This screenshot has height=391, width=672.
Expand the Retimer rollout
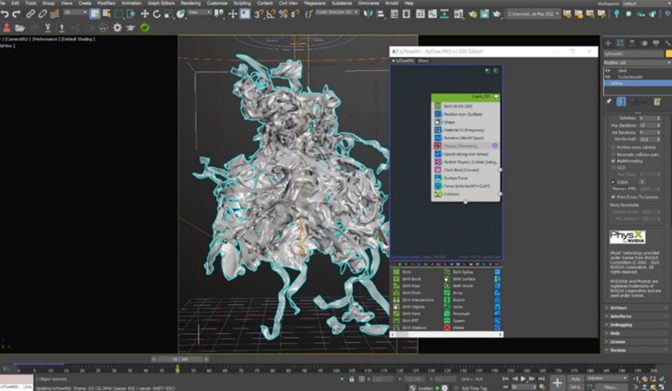637,308
